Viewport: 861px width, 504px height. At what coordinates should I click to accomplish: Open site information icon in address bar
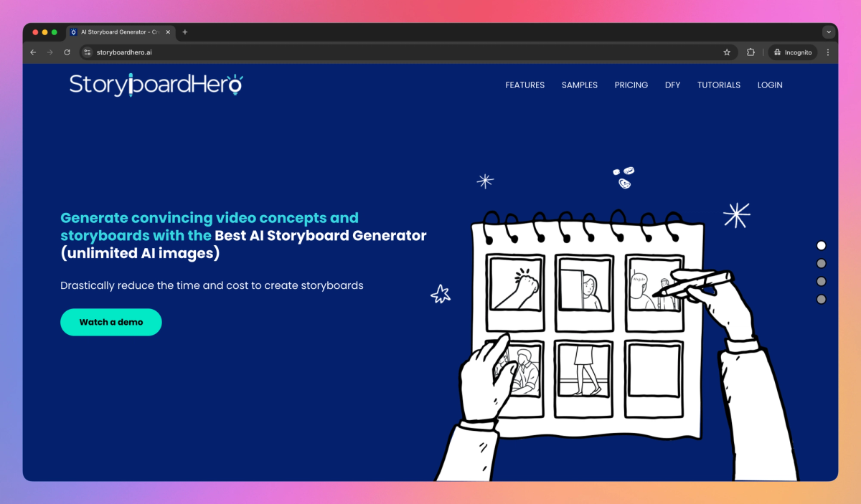tap(87, 52)
